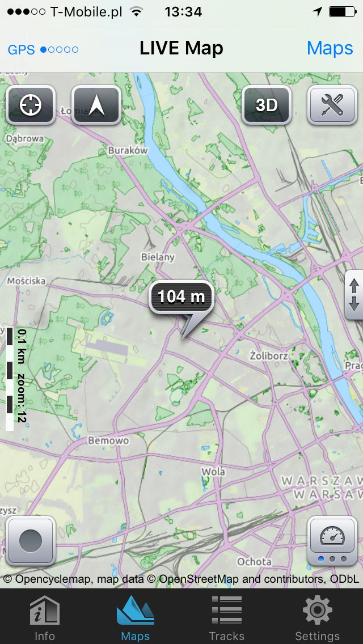363x644 pixels.
Task: Center map on current location crosshair
Action: tap(31, 105)
